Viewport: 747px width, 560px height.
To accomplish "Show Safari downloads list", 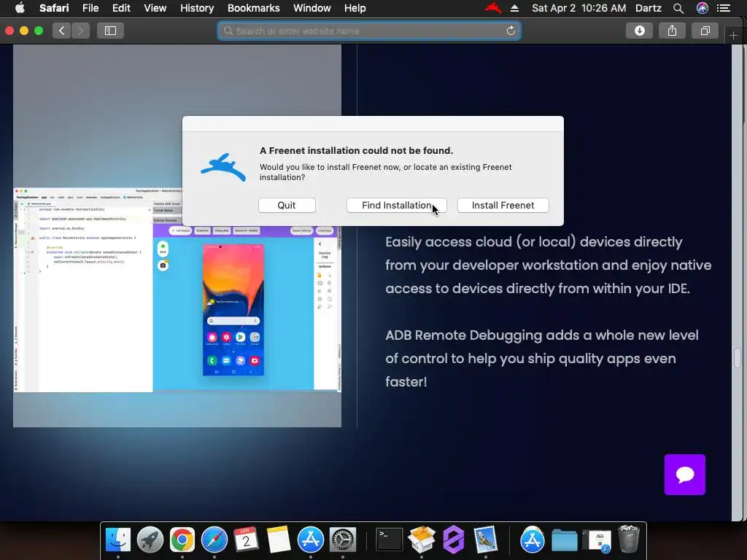I will pos(639,31).
